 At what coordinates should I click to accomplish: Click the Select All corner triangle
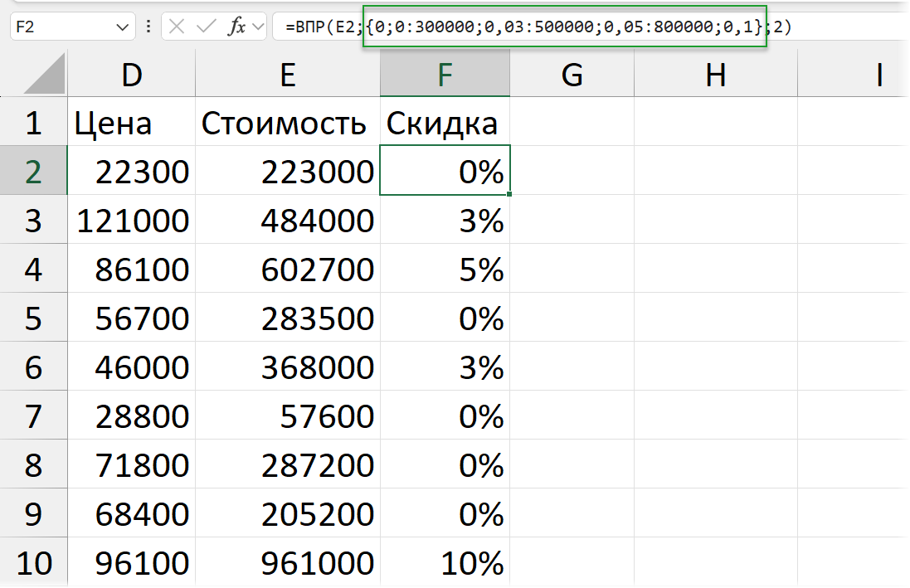click(44, 73)
